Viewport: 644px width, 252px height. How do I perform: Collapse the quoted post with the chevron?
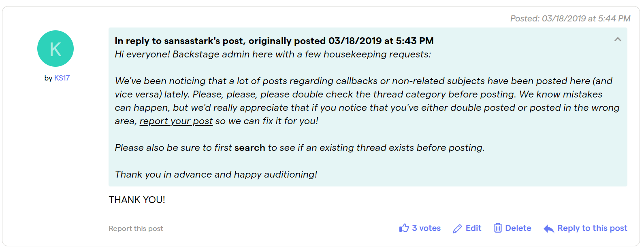[618, 39]
